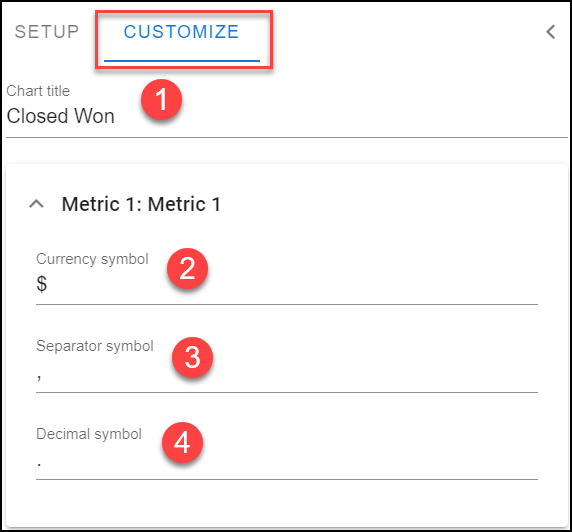Image resolution: width=572 pixels, height=532 pixels.
Task: Click the period decimal symbol value
Action: pyautogui.click(x=39, y=465)
